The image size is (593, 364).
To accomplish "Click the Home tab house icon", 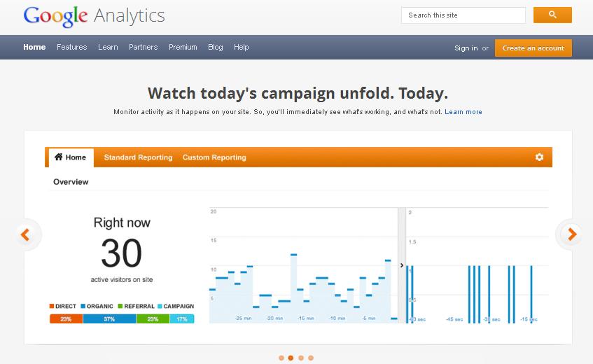I will pyautogui.click(x=59, y=157).
